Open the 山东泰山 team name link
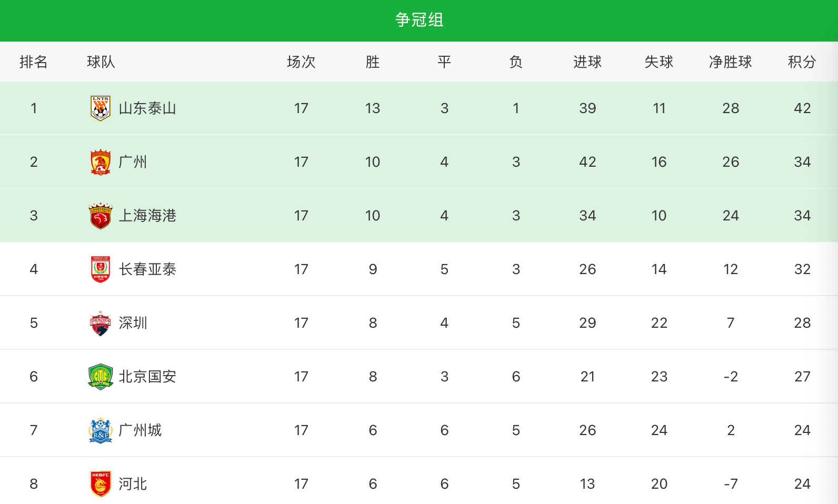The height and width of the screenshot is (504, 838). [147, 108]
